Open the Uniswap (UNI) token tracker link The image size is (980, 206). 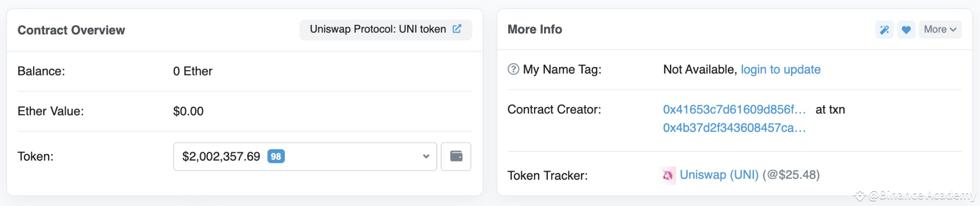coord(719,174)
